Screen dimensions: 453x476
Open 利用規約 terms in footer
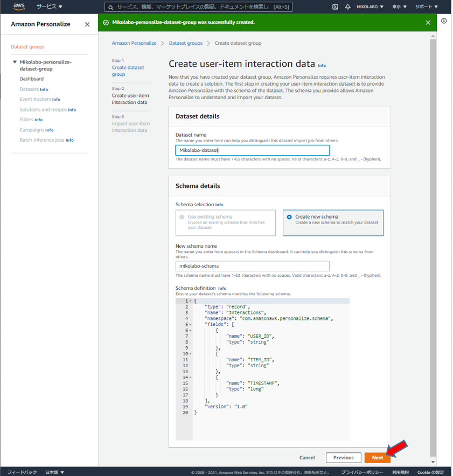[401, 472]
